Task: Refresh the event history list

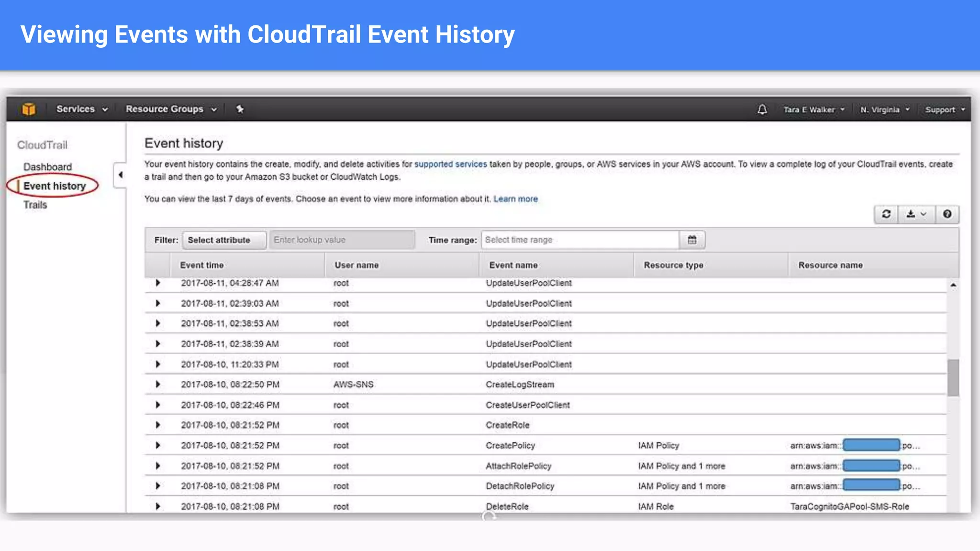Action: [886, 214]
